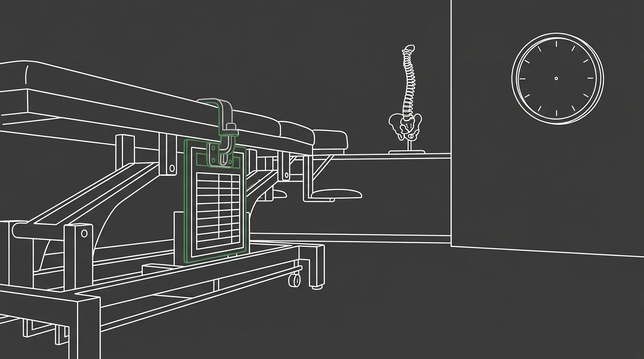Select the round stool seat
Viewport: 644px width, 359px height.
coord(337,193)
